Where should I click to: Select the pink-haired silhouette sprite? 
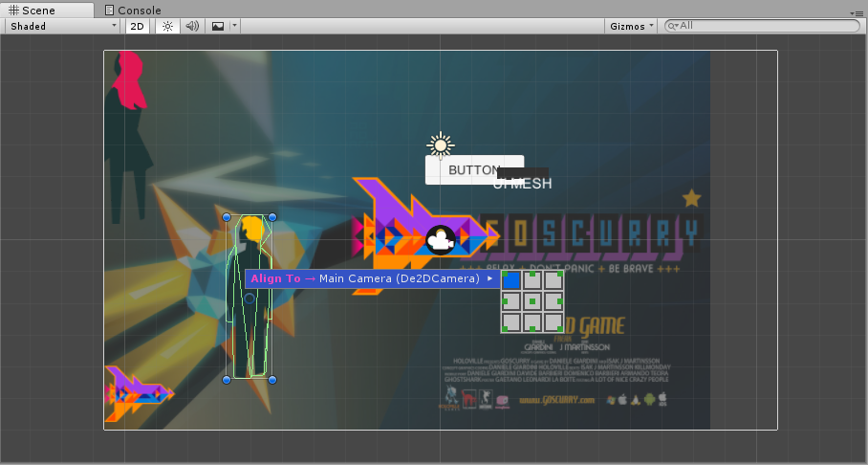128,138
